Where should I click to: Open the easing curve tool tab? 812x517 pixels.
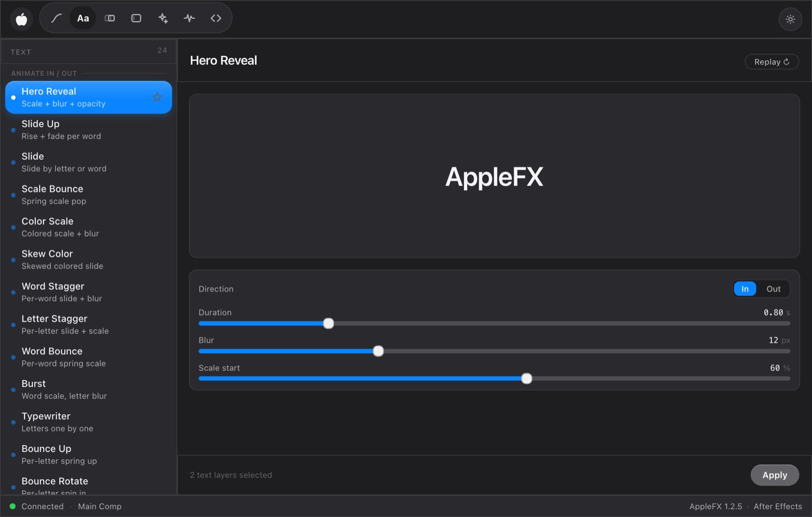(56, 18)
